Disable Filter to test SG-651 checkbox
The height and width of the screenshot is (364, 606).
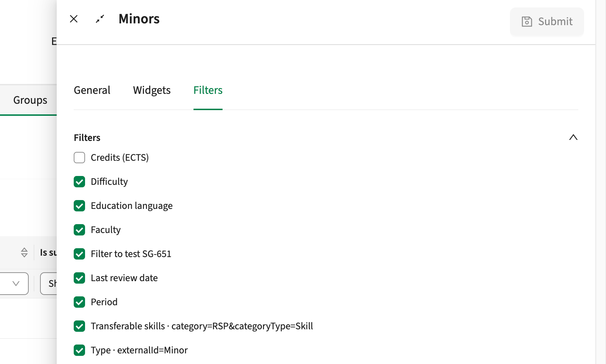[79, 254]
